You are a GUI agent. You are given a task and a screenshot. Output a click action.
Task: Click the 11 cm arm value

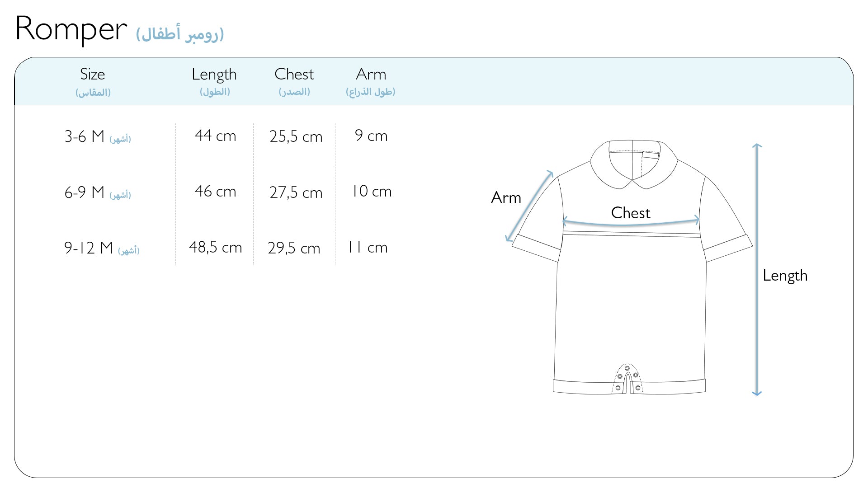pos(368,247)
